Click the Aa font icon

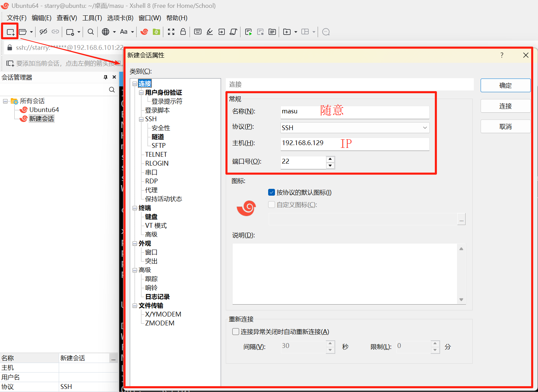coord(124,32)
